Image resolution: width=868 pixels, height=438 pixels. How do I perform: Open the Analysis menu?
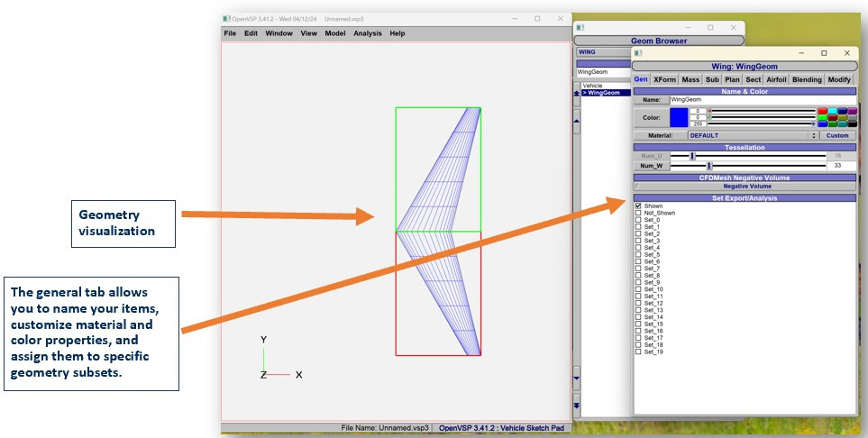coord(367,33)
